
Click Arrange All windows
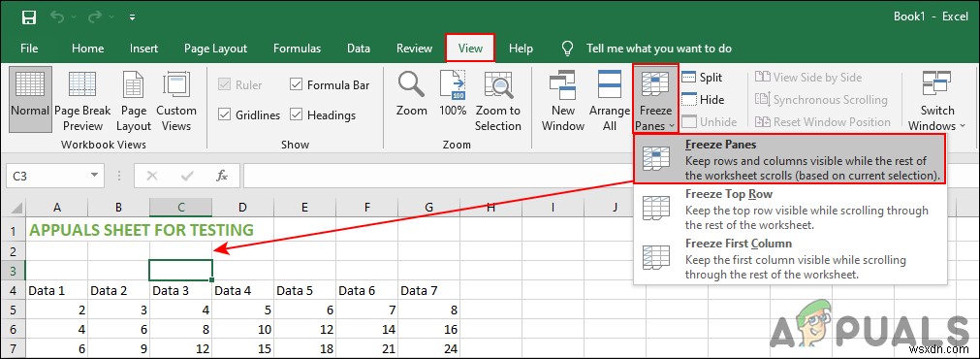coord(610,100)
